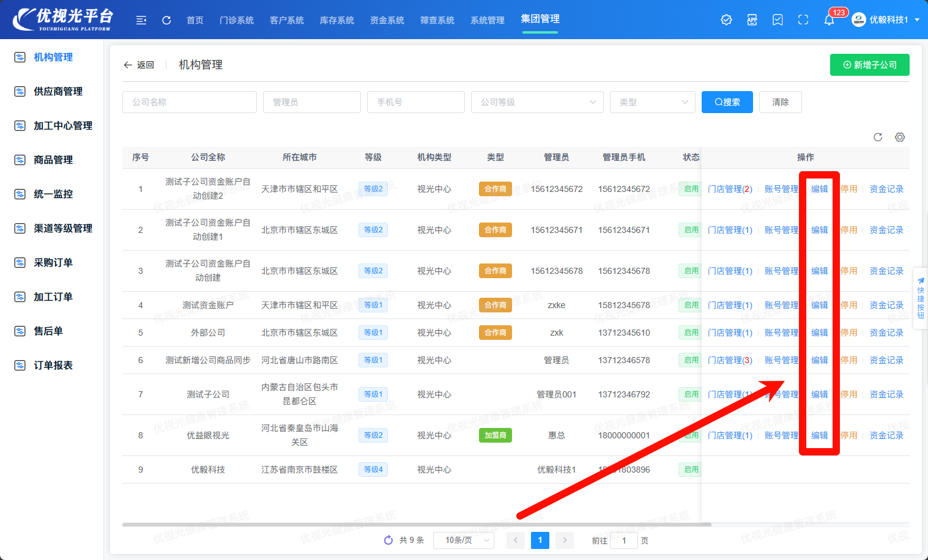The image size is (928, 560).
Task: Open notifications bell with 123 badge
Action: [830, 20]
